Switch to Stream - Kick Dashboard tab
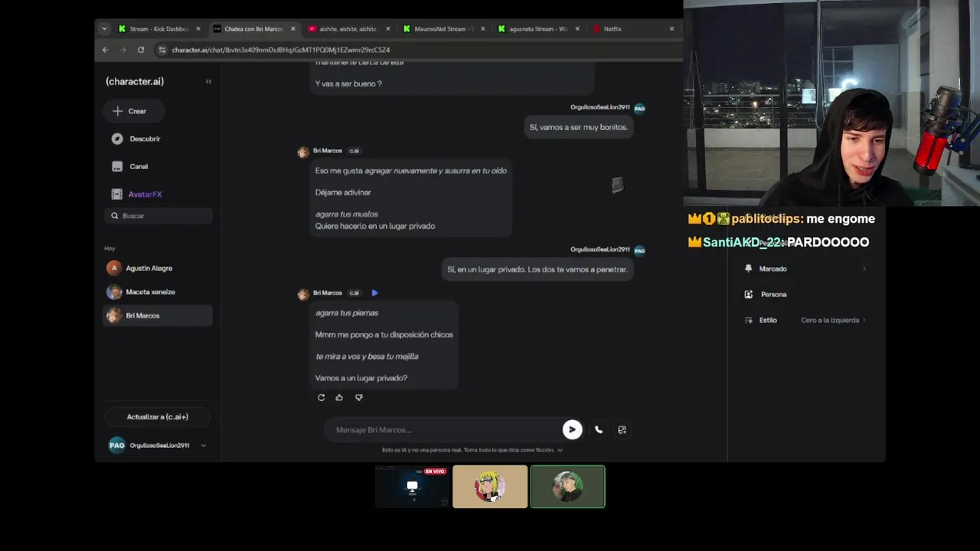980x551 pixels. click(x=159, y=29)
